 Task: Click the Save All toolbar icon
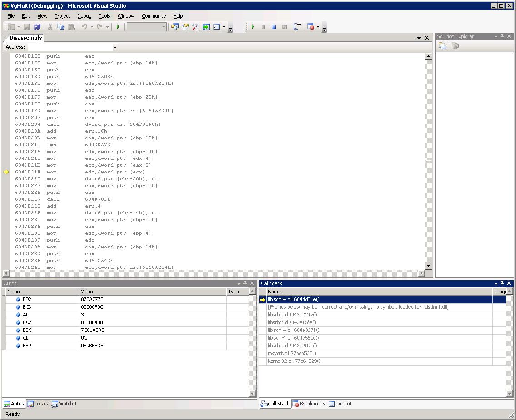pos(37,27)
